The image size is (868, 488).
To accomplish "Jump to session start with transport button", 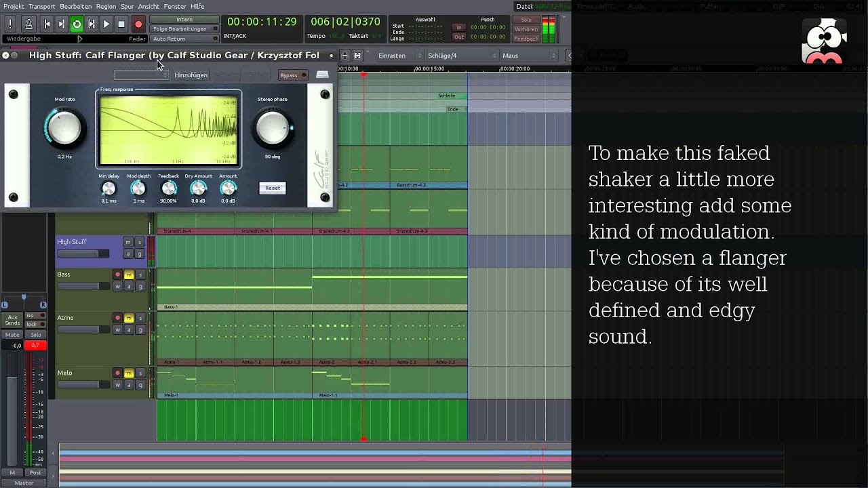I will pos(47,24).
